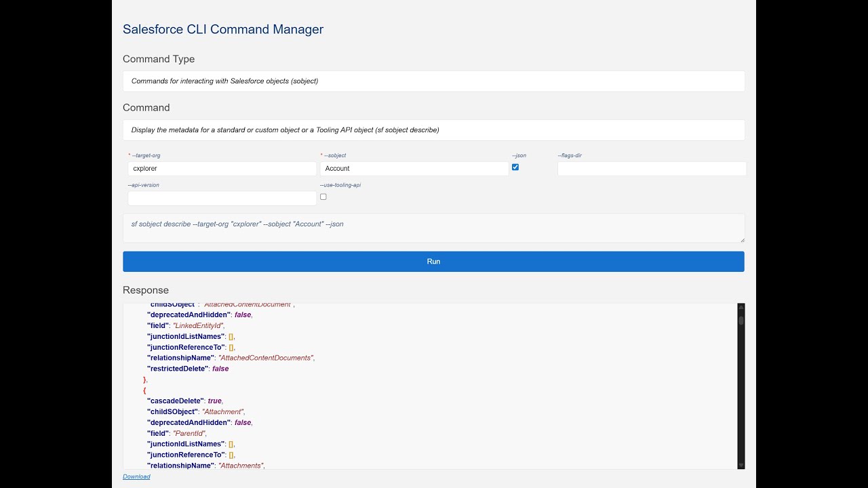
Task: Click the Download link
Action: (136, 476)
